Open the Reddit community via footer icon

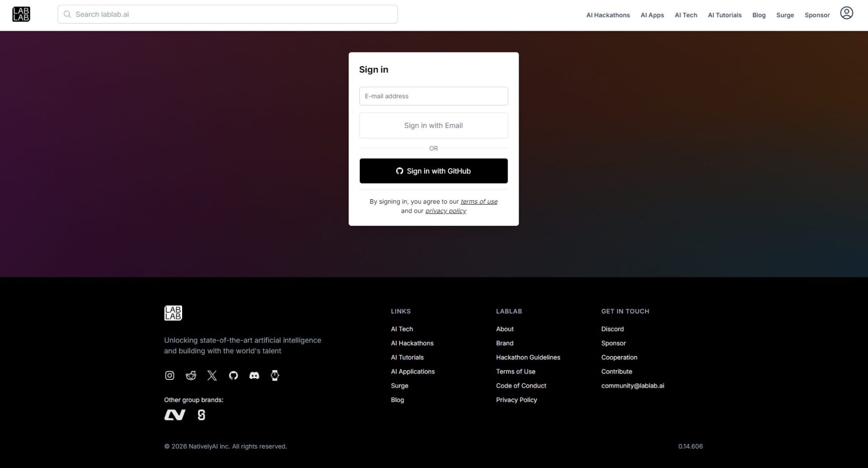(191, 375)
